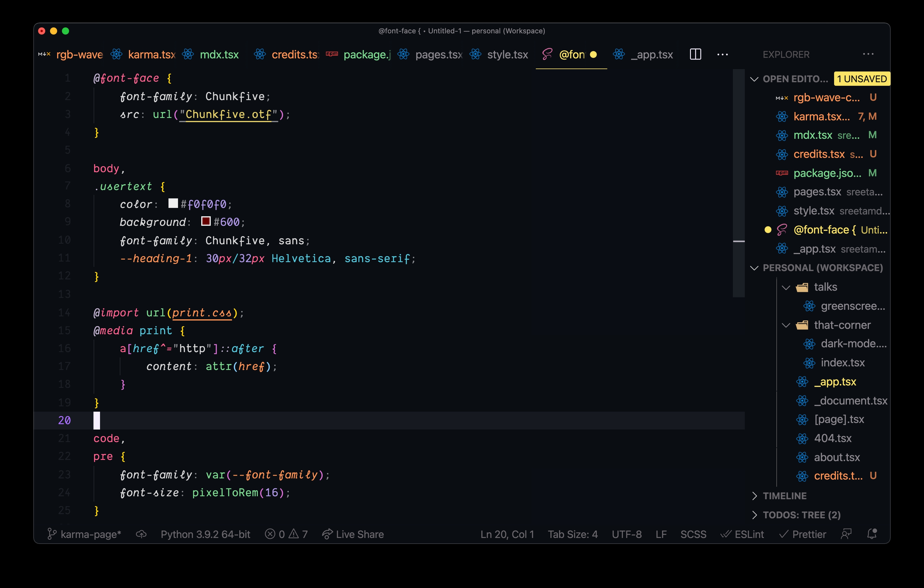Collapse the Open Editors section
The height and width of the screenshot is (588, 924).
click(x=754, y=79)
